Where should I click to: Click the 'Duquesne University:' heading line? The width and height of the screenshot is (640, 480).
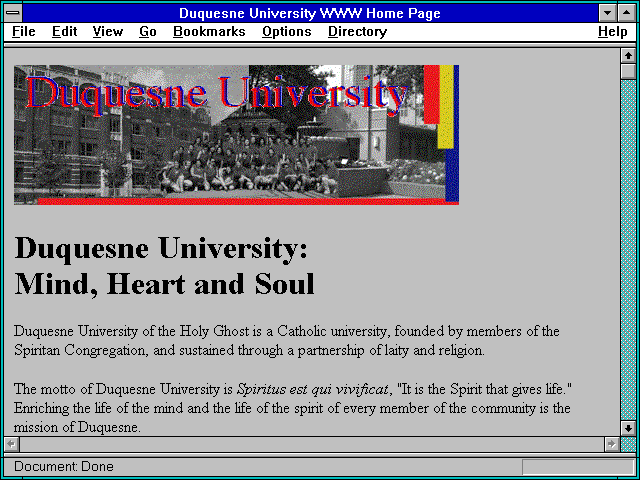click(x=161, y=248)
